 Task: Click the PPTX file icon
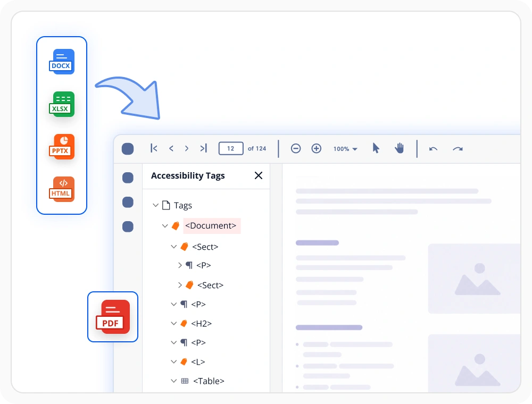(62, 147)
